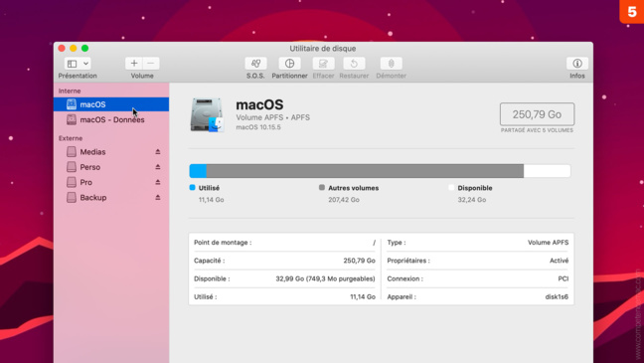Click the blue Utilisé legend swatch
The image size is (644, 363).
click(x=192, y=187)
